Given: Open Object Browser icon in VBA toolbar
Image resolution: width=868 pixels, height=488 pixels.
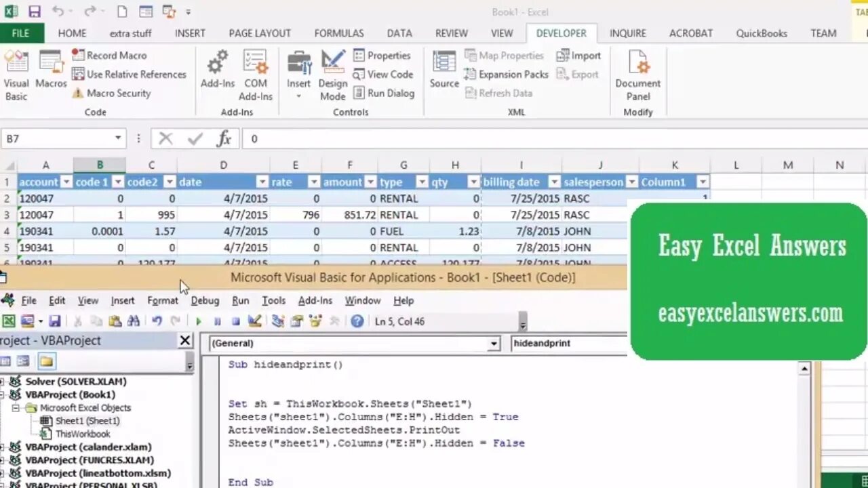Looking at the screenshot, I should 315,321.
